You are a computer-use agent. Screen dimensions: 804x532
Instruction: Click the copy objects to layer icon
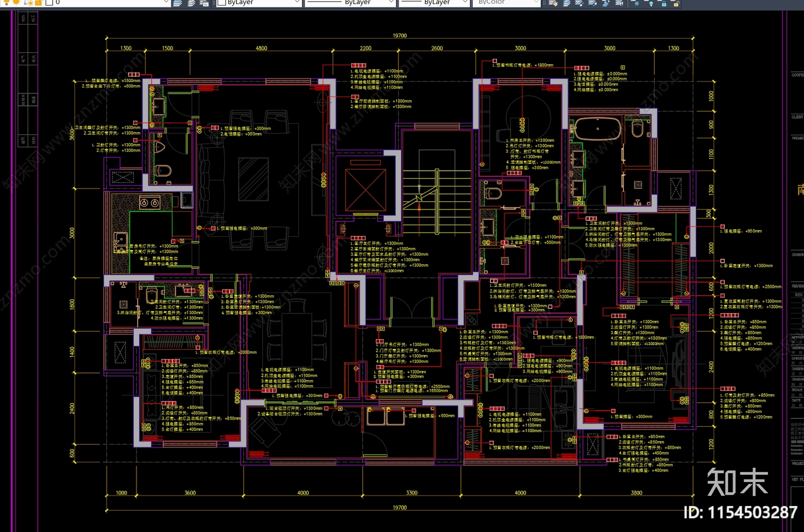(606, 3)
